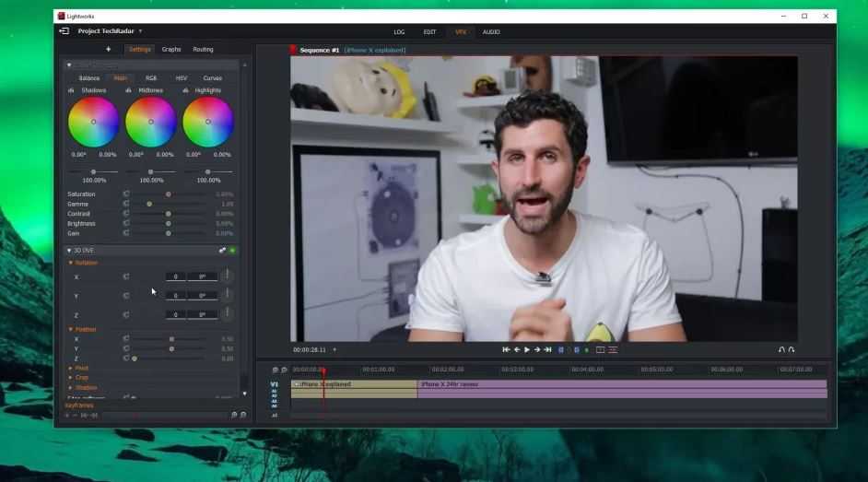Collapse the colour correction effect header
The width and height of the screenshot is (868, 482).
(x=69, y=65)
